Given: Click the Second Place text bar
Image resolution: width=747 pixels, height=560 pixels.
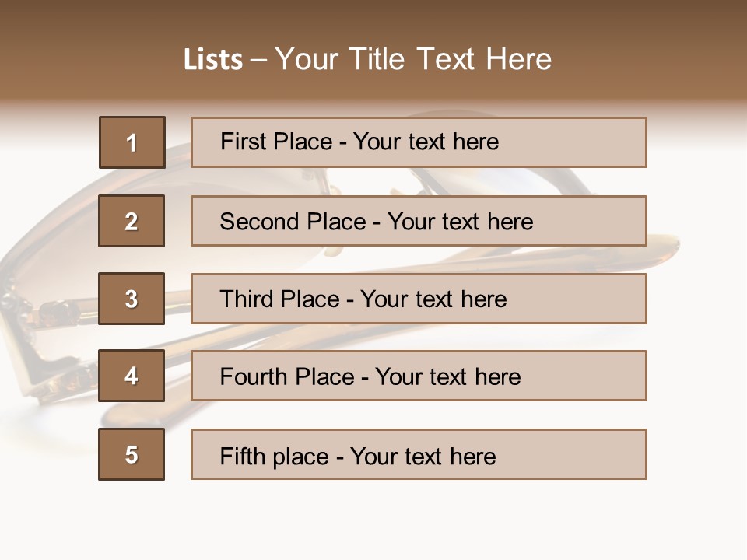Looking at the screenshot, I should 419,221.
